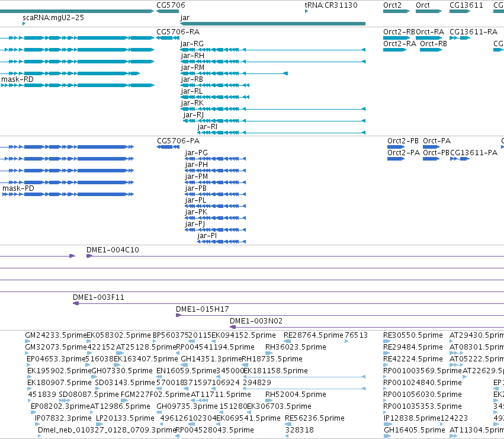
Task: Click the jar-RB transcript label
Action: pyautogui.click(x=192, y=79)
